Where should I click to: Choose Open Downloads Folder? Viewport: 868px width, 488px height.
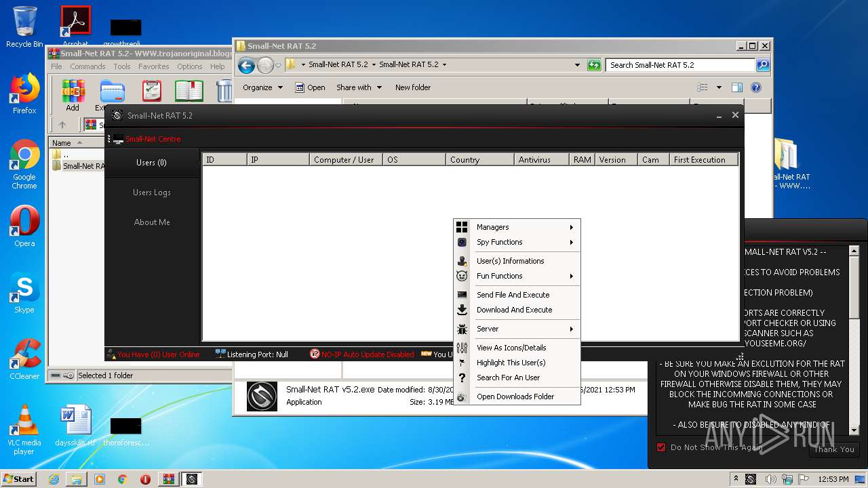click(x=517, y=396)
